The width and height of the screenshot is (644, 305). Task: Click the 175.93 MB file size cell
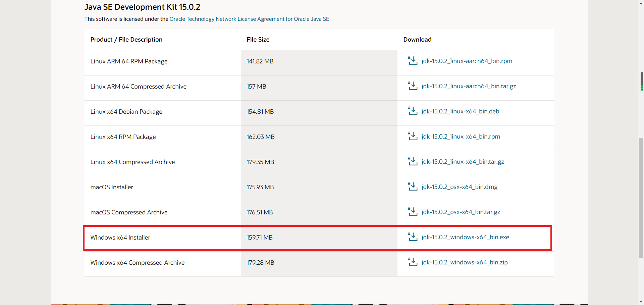[x=319, y=189]
